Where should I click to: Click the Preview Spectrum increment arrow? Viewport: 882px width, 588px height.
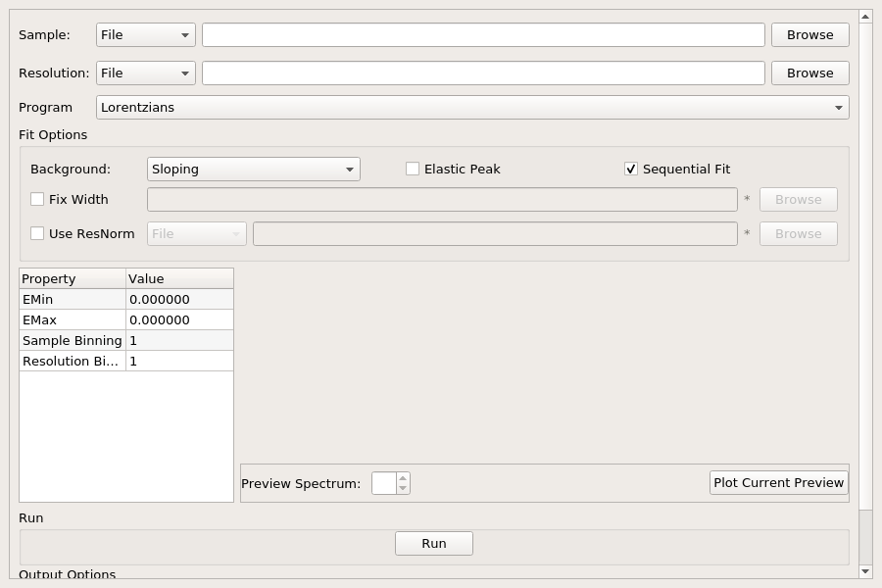pos(403,478)
